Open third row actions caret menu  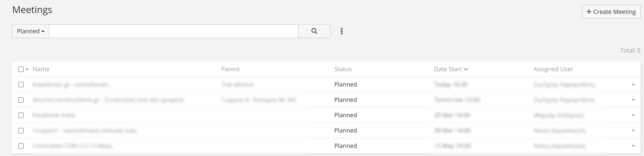pos(633,115)
